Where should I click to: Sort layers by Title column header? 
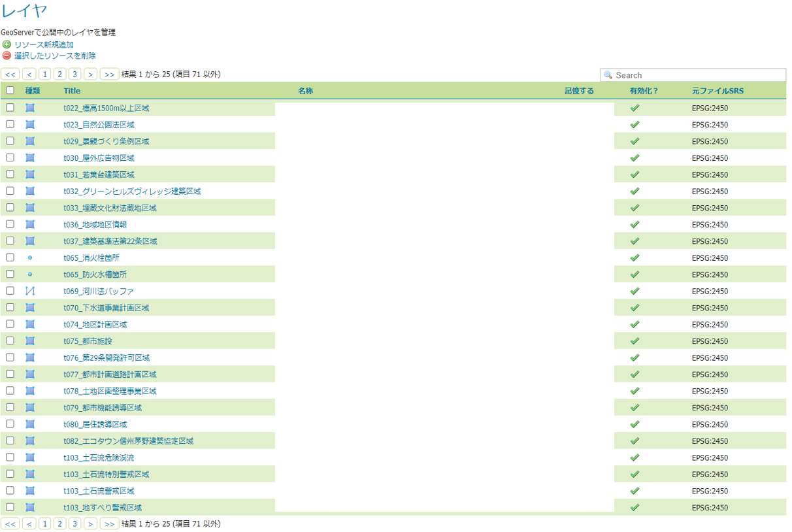click(x=72, y=91)
